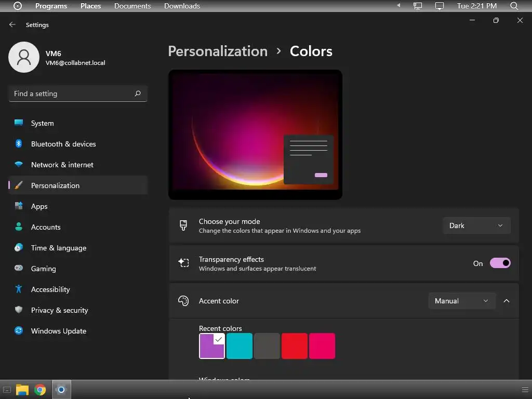The height and width of the screenshot is (399, 532).
Task: Select the red recent color swatch
Action: (295, 345)
